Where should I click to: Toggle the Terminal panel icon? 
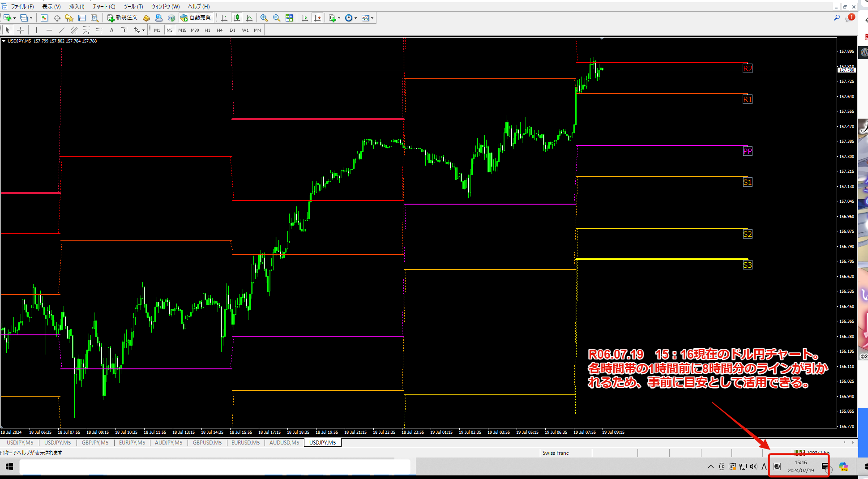(82, 18)
